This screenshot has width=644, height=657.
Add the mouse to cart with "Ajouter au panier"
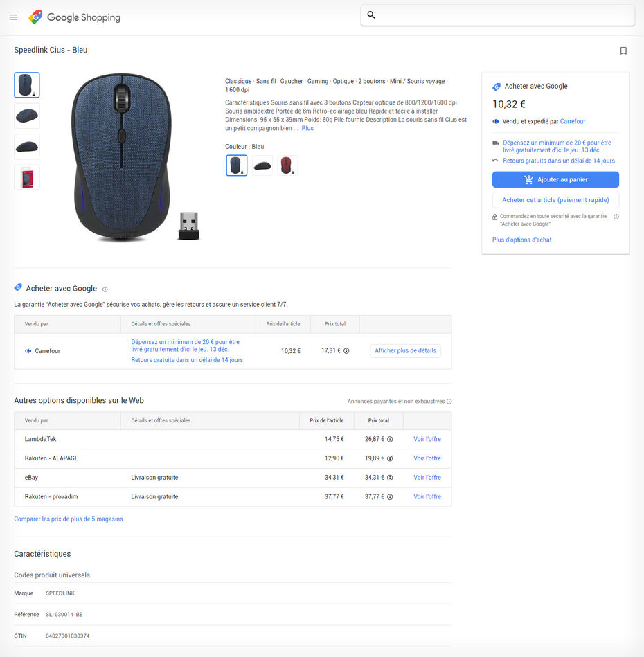click(x=555, y=179)
